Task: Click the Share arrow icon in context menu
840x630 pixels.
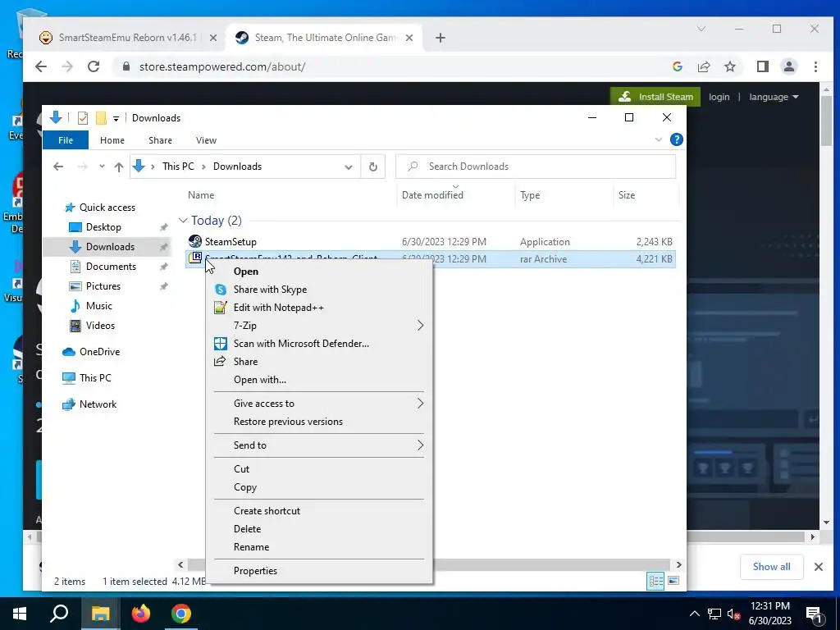Action: (x=220, y=362)
